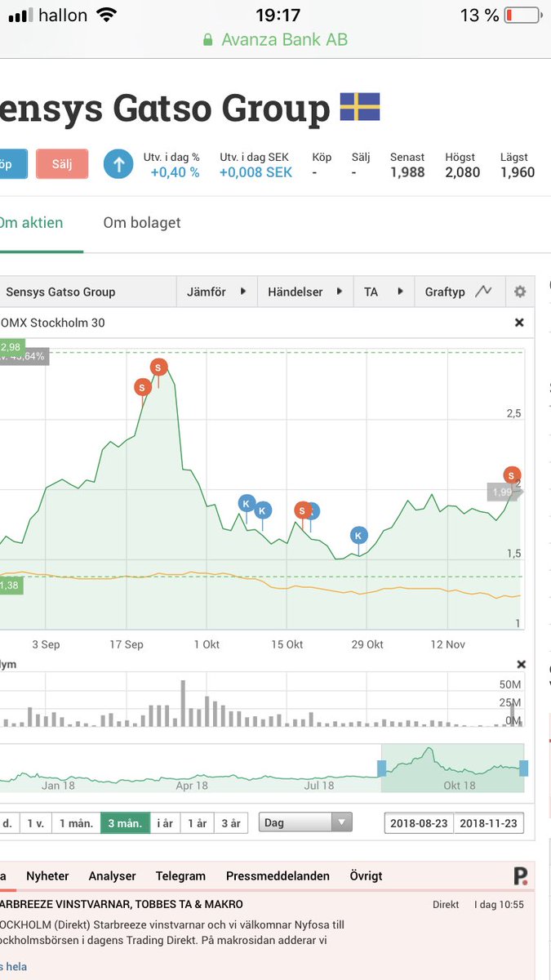Tap the WiFi signal icon
This screenshot has height=980, width=551.
pyautogui.click(x=106, y=16)
